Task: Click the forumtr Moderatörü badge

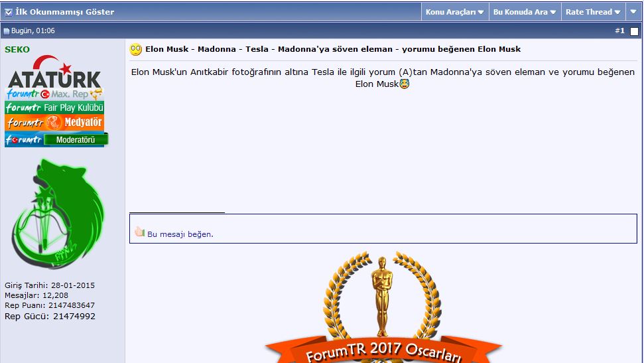Action: tap(56, 139)
